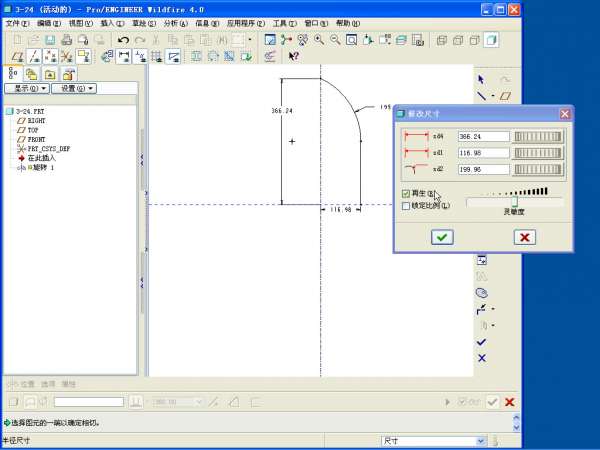Toggle the sketch grid display icon
Viewport: 600px width, 450px height.
157,57
